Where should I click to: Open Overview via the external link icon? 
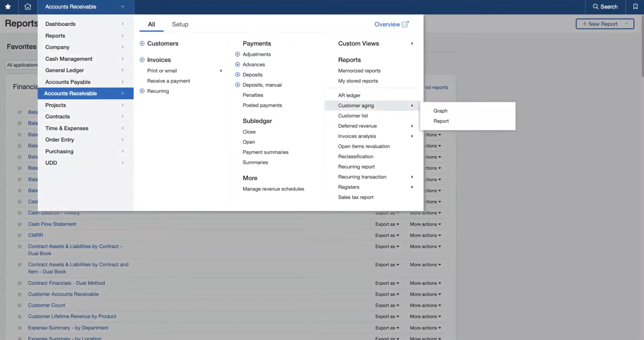click(x=405, y=24)
